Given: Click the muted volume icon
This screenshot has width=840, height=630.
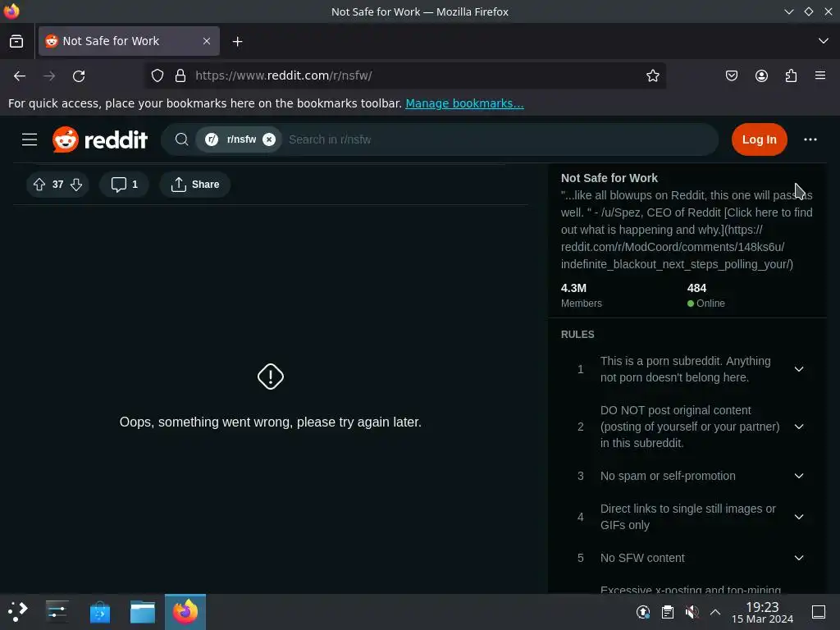Looking at the screenshot, I should point(692,612).
